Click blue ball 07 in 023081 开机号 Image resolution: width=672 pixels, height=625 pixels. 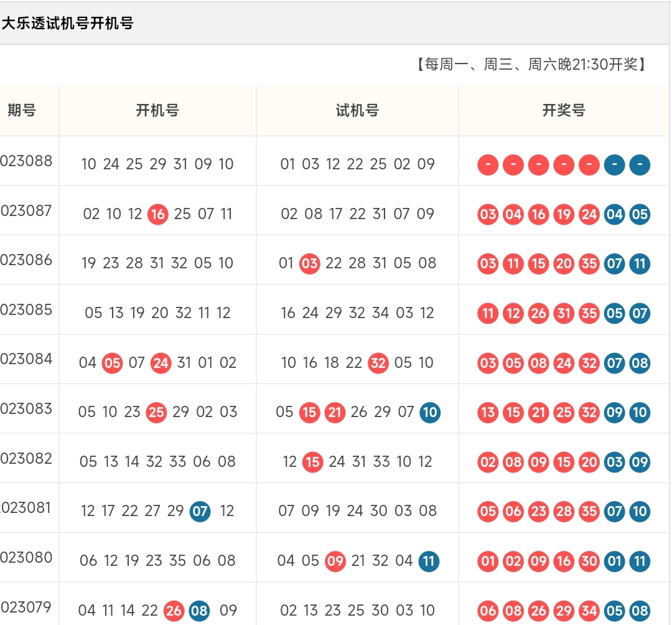pos(200,512)
